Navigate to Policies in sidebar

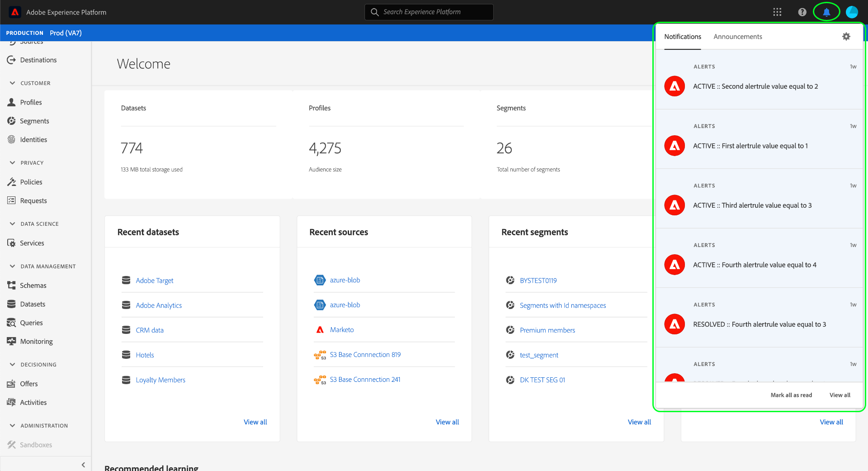(25, 182)
